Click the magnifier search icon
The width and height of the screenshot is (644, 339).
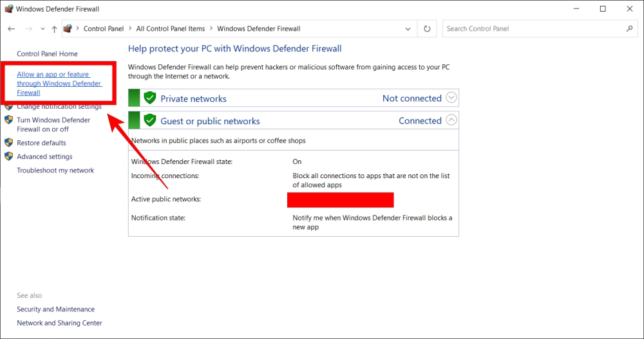(x=630, y=29)
